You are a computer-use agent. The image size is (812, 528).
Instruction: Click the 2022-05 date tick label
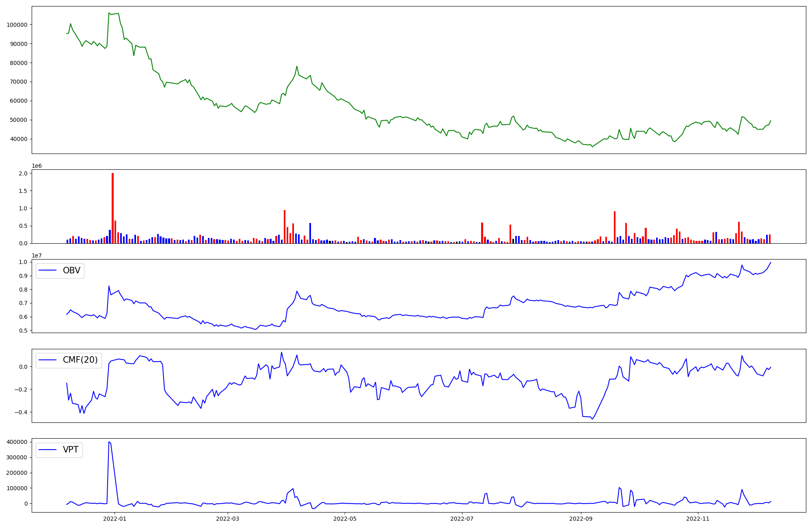[345, 519]
